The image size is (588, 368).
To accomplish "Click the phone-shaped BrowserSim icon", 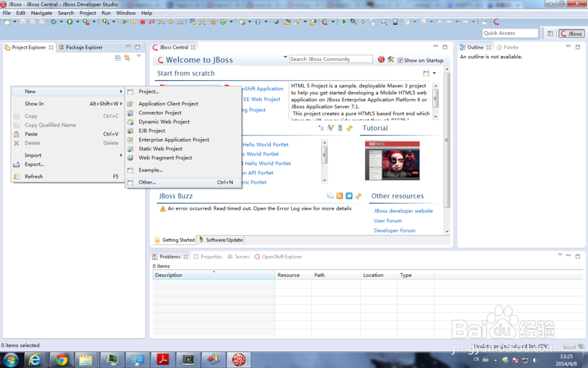I will tap(395, 22).
